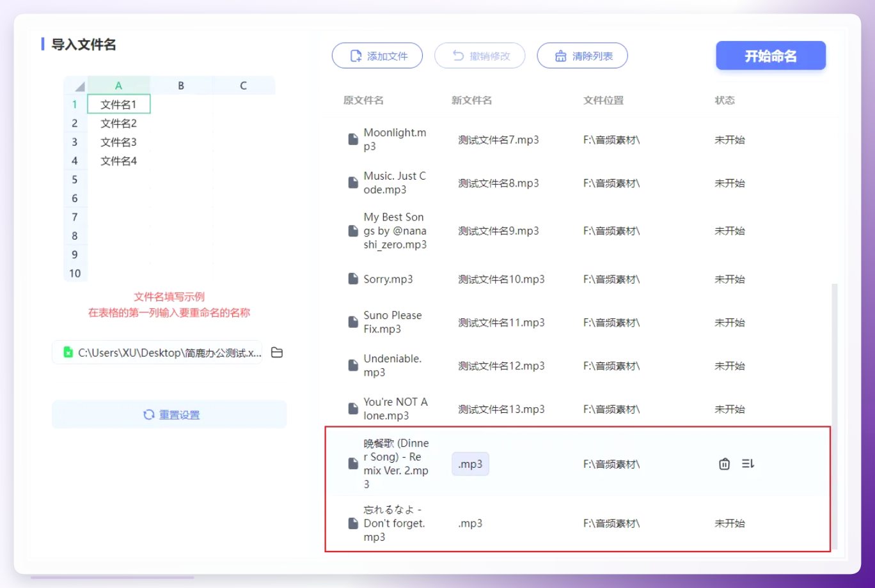
Task: Click the Excel file path field
Action: (x=157, y=352)
